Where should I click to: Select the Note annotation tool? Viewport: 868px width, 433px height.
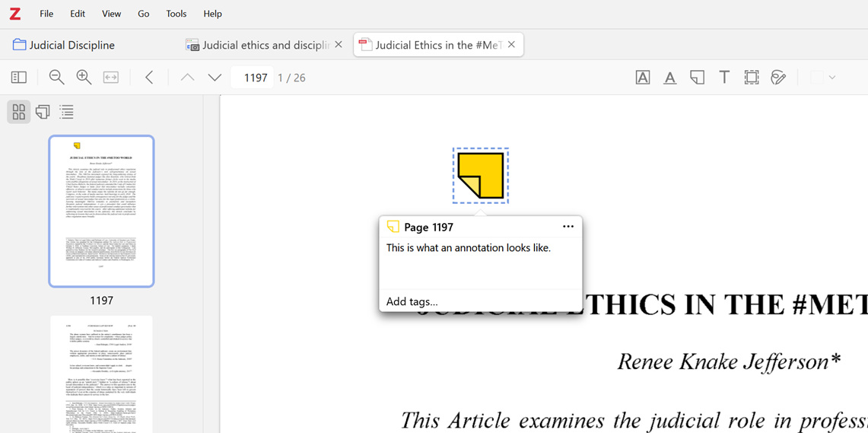click(x=697, y=78)
